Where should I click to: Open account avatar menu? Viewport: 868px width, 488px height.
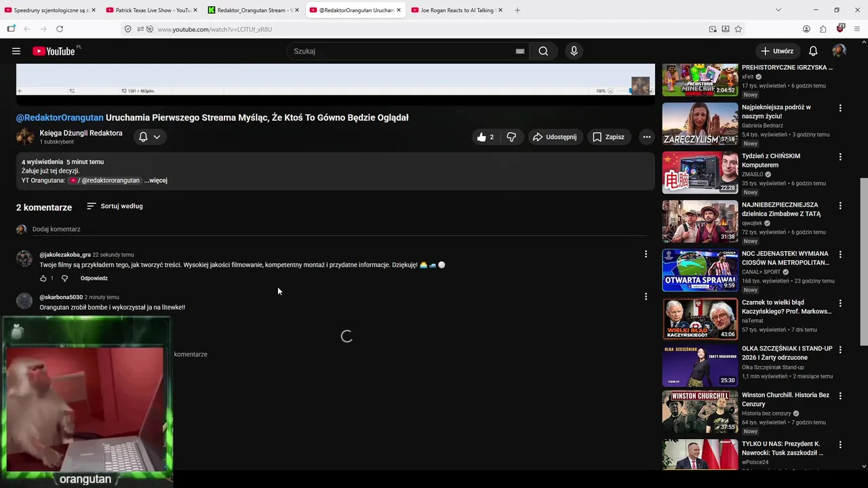tap(839, 51)
